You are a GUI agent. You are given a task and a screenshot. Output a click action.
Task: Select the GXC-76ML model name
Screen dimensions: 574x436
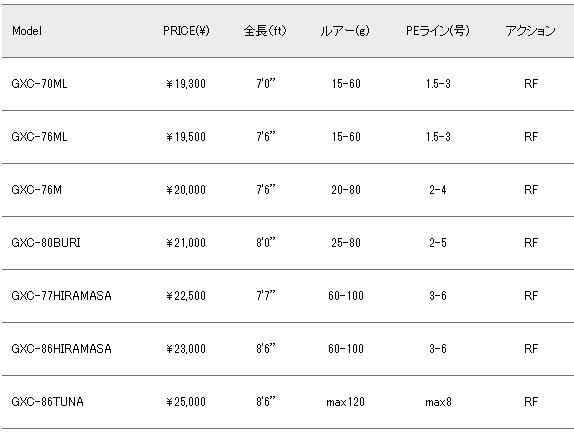[40, 137]
